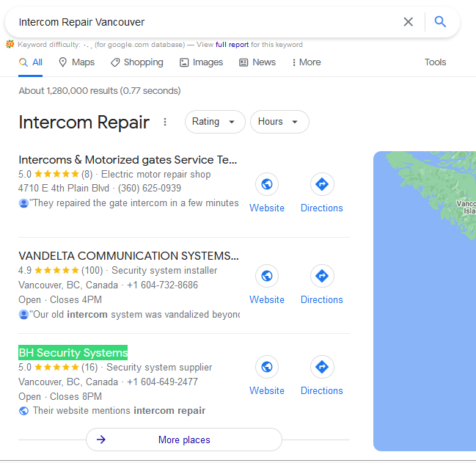476x463 pixels.
Task: Click 'Open · Closes 8PM' hours text
Action: tap(60, 396)
